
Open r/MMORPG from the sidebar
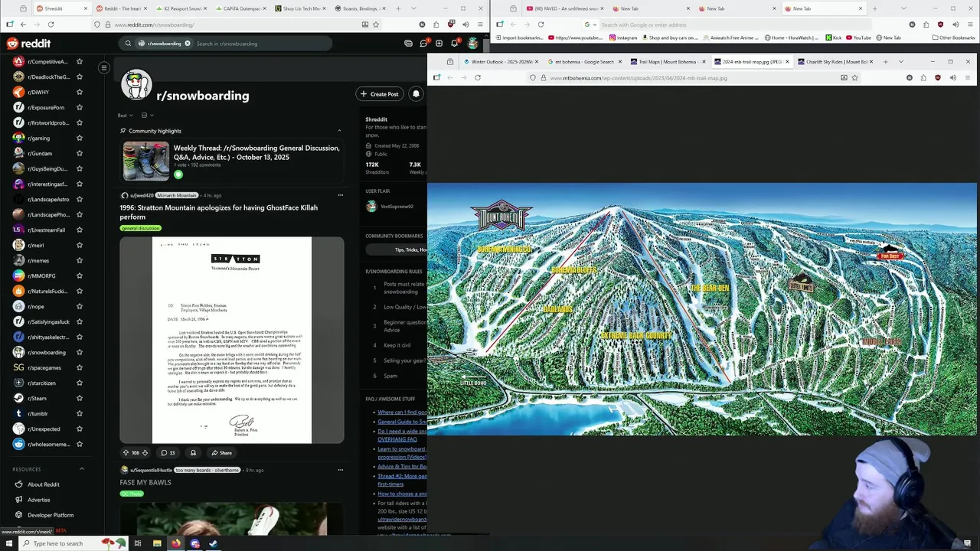click(x=41, y=275)
